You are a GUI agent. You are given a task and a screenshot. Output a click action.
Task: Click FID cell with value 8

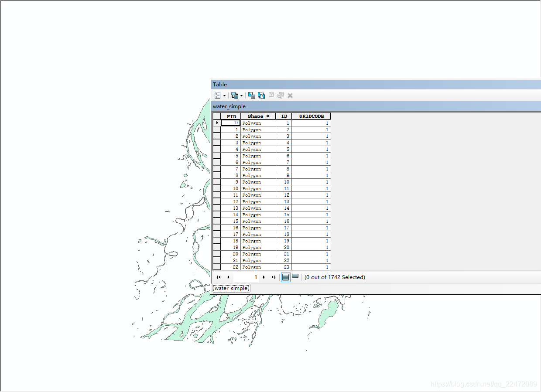[231, 175]
